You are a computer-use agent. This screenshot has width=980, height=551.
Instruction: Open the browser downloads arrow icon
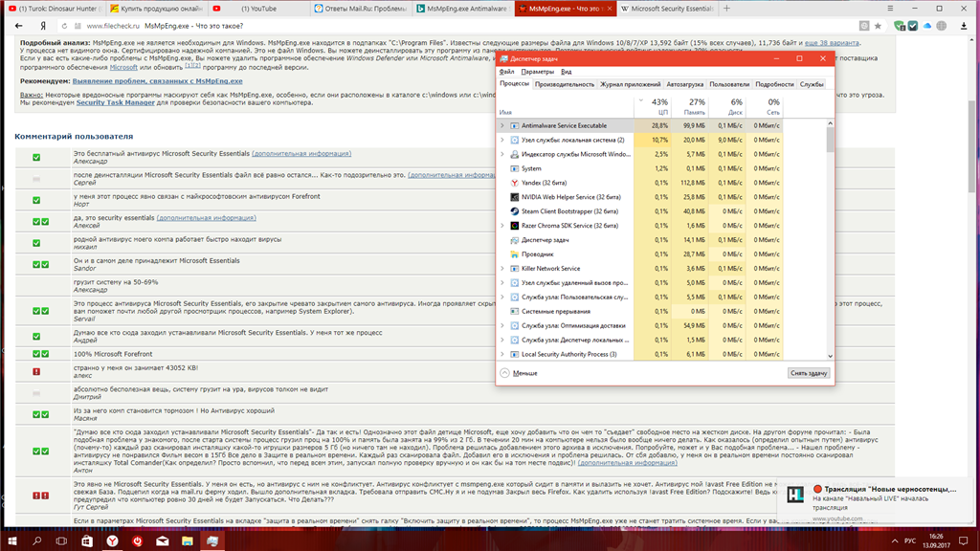pos(964,26)
